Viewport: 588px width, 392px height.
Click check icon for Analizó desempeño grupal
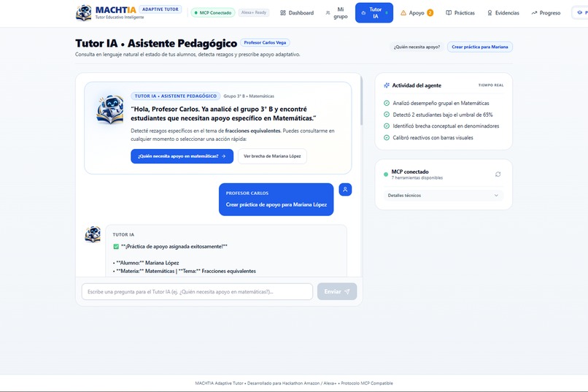point(387,103)
